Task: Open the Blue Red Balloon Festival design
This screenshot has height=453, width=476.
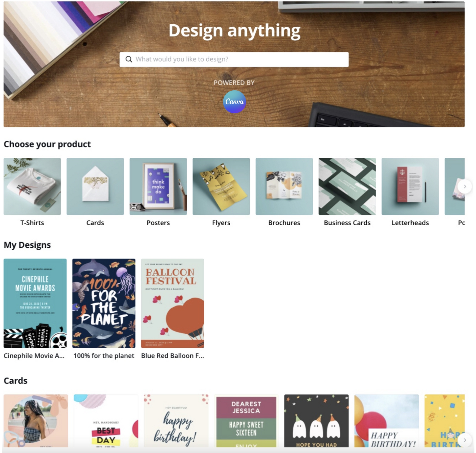Action: click(172, 303)
